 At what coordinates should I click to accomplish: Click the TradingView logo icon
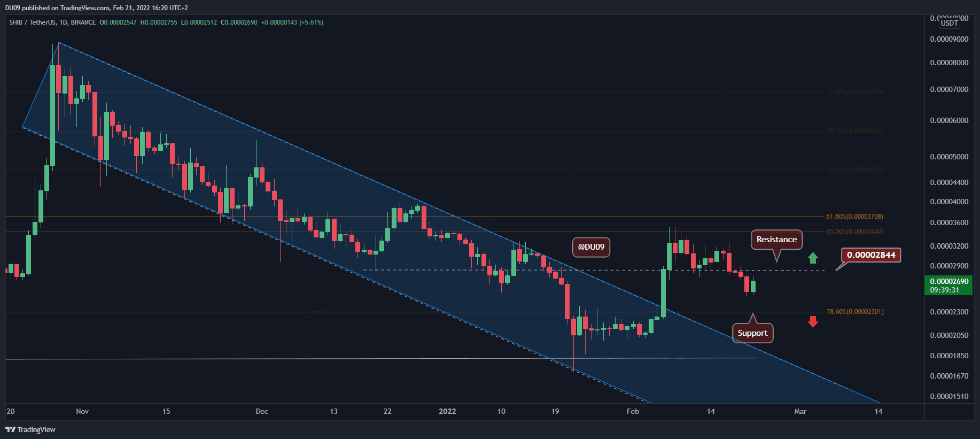pyautogui.click(x=10, y=429)
